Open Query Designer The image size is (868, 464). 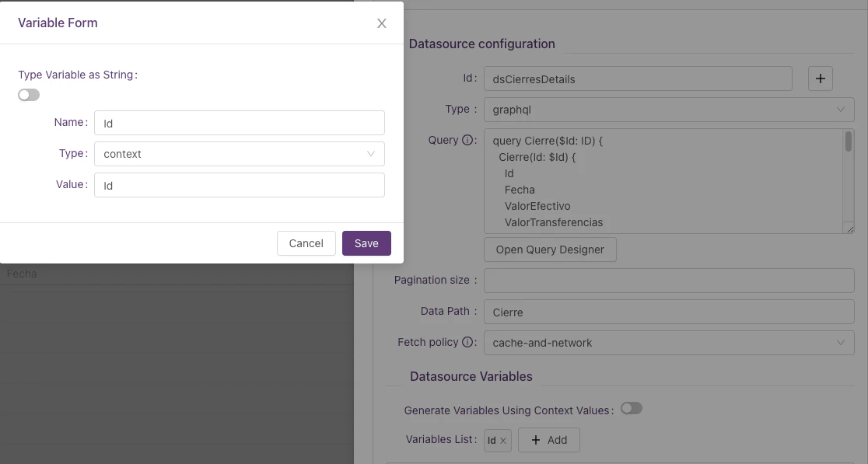550,249
